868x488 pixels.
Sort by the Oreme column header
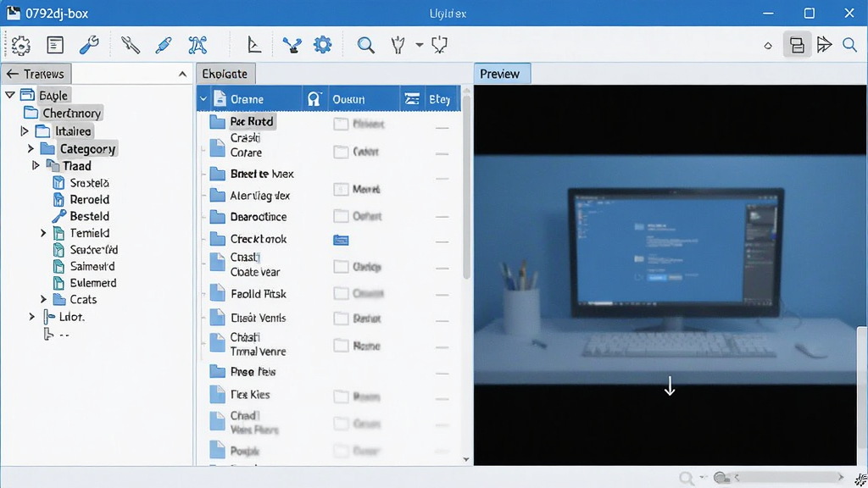click(247, 99)
